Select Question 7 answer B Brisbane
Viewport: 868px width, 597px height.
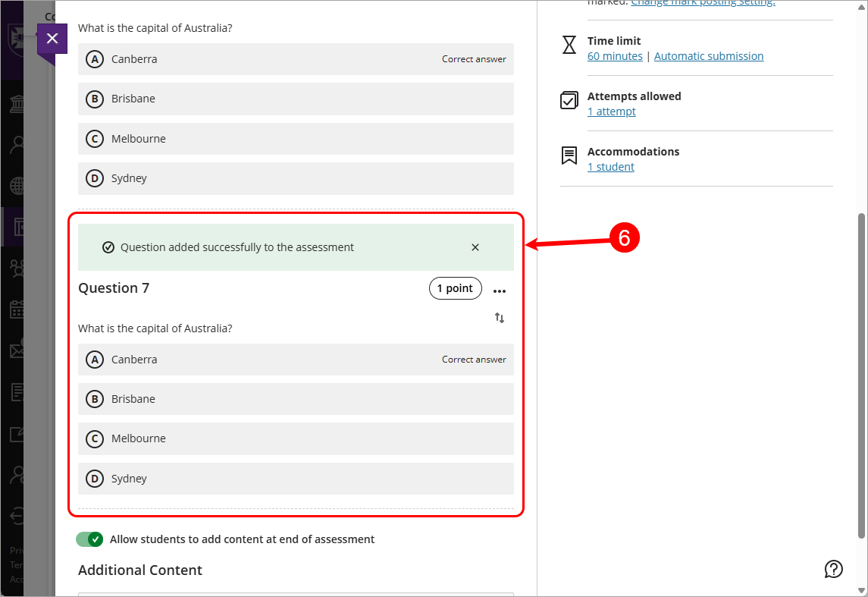tap(296, 399)
